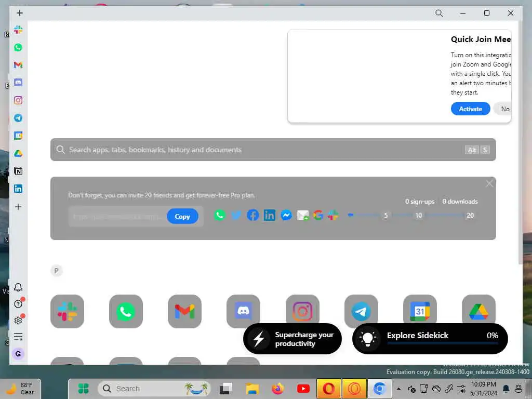This screenshot has width=532, height=399.
Task: Open the Windows Start menu
Action: [83, 389]
